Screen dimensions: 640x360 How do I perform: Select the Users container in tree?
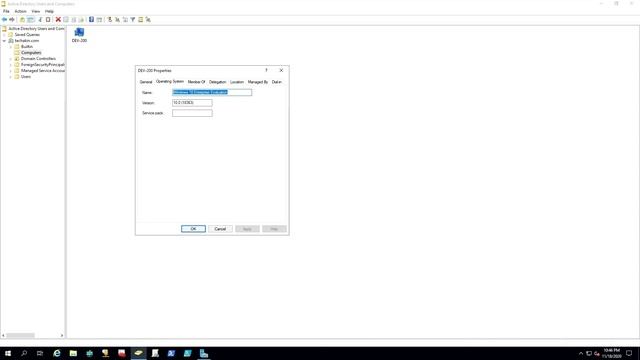(26, 77)
